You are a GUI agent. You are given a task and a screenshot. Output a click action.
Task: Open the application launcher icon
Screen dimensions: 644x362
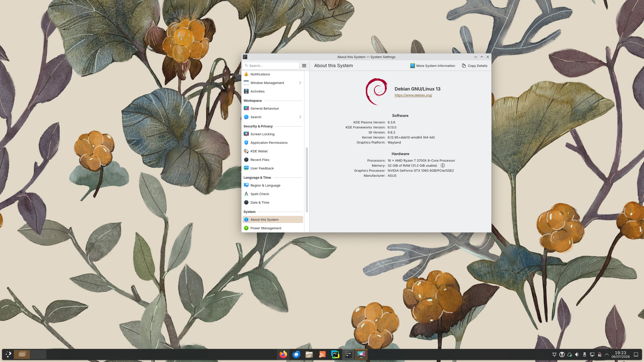pos(8,354)
